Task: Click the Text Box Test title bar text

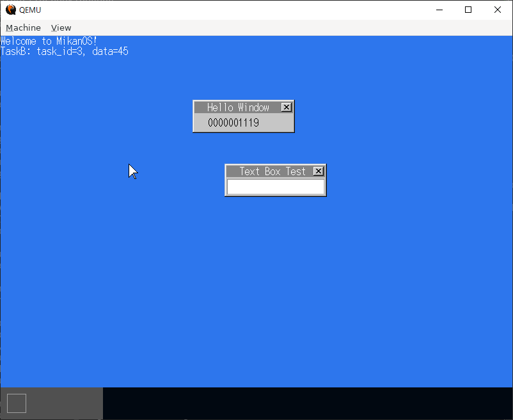Action: point(271,171)
